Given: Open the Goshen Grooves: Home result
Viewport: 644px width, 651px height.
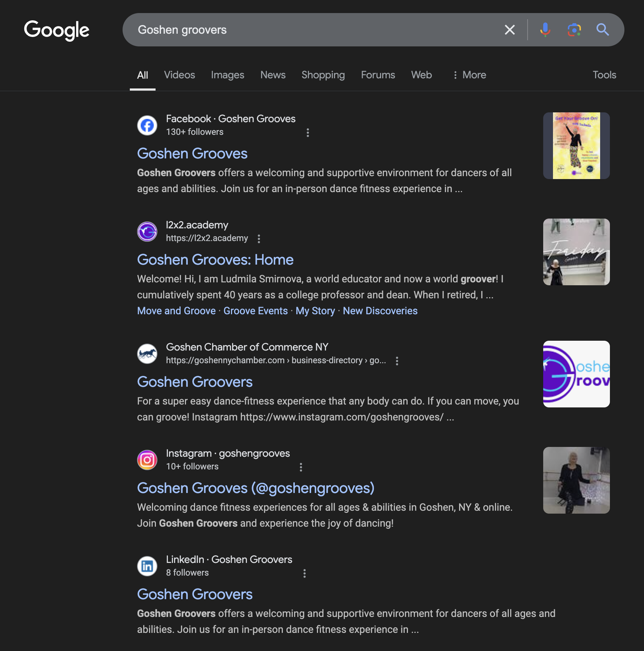Looking at the screenshot, I should (215, 260).
